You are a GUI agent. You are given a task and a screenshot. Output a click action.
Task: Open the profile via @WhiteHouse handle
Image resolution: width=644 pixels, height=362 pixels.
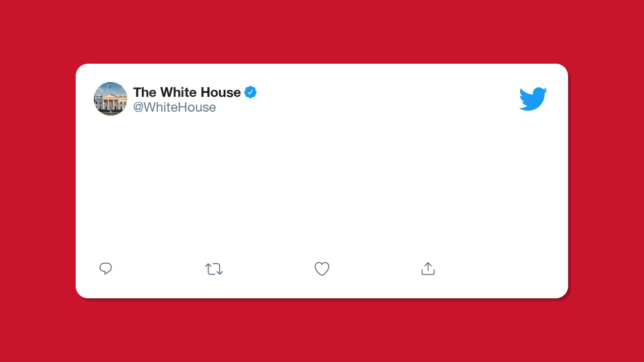point(174,107)
